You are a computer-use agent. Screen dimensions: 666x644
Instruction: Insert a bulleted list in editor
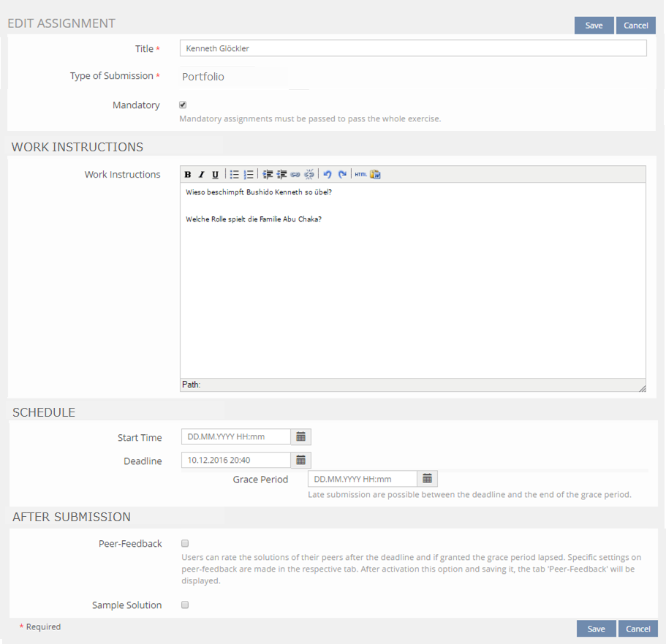[235, 175]
